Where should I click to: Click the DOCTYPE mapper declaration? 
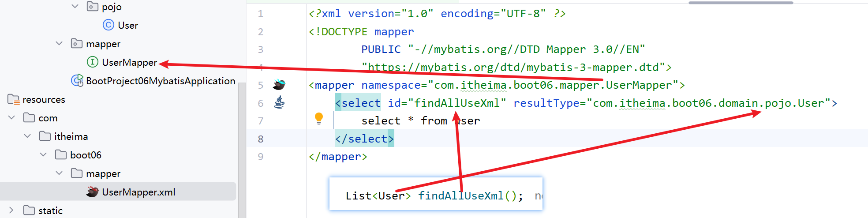pos(361,32)
